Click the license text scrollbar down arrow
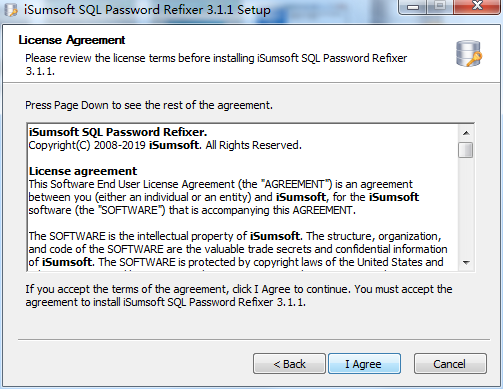The image size is (503, 389). pyautogui.click(x=466, y=263)
